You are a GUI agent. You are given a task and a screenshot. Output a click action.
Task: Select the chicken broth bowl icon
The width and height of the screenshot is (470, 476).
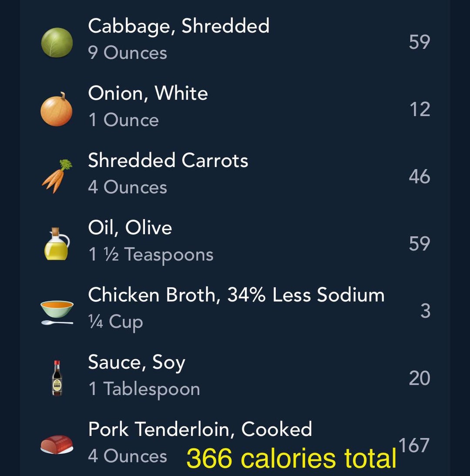[x=57, y=312]
